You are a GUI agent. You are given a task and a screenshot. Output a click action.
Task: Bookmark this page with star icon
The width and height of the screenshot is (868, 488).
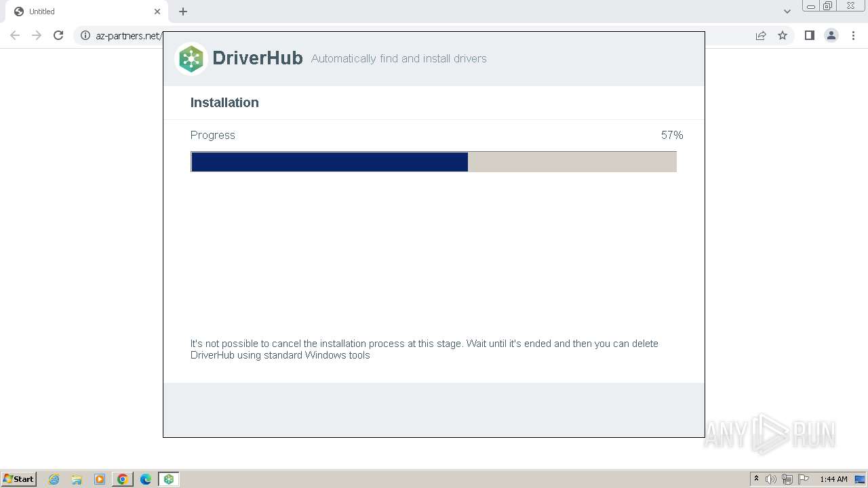[783, 35]
